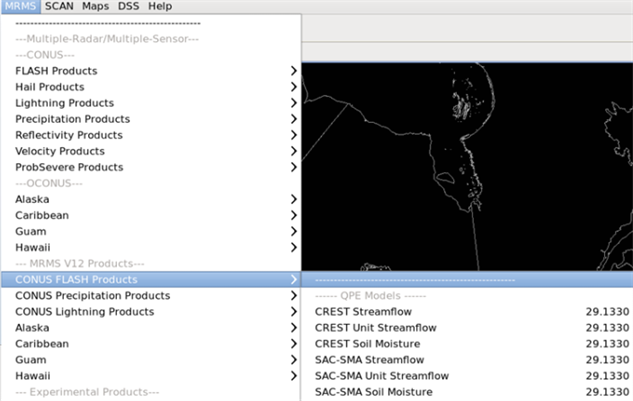
Task: Choose Precipitation Products menu entry
Action: (151, 119)
